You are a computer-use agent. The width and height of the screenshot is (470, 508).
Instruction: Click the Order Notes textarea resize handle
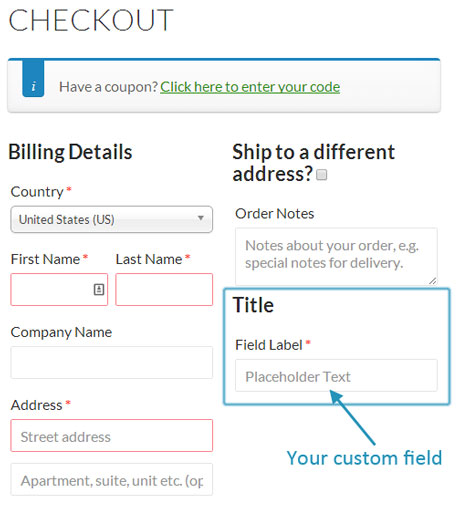433,281
